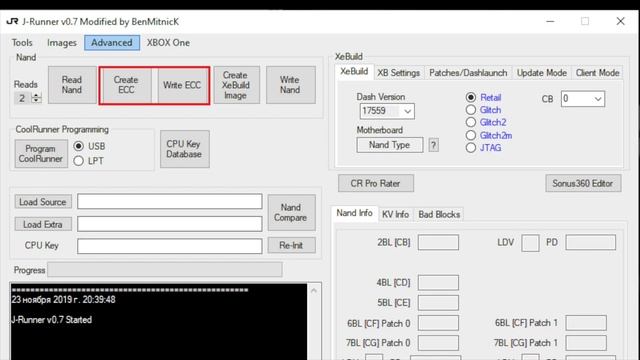
Task: Click the 7BL [CG] Patch 1 field
Action: pos(586,343)
